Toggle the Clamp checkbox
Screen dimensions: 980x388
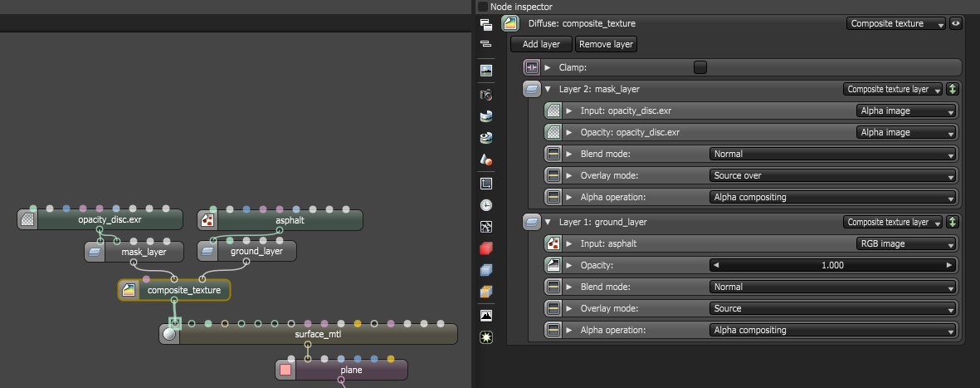tap(700, 67)
